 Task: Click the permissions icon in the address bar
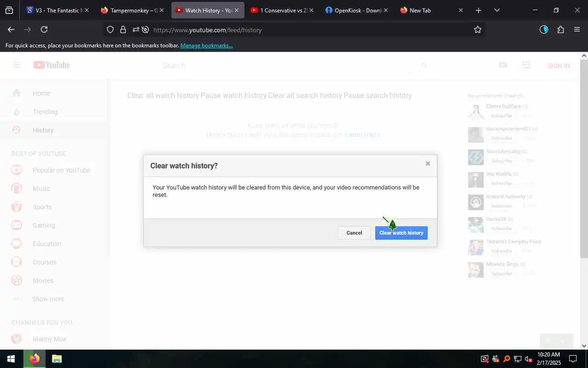(x=136, y=30)
